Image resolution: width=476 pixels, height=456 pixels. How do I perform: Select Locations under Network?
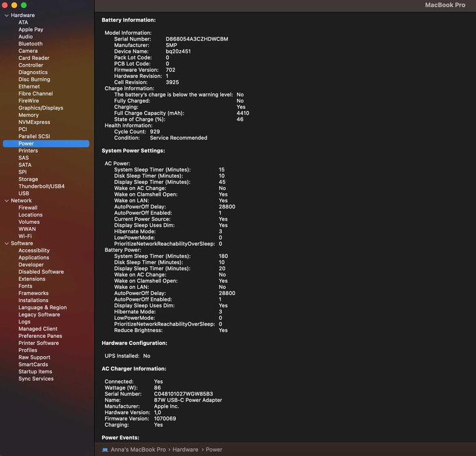30,215
